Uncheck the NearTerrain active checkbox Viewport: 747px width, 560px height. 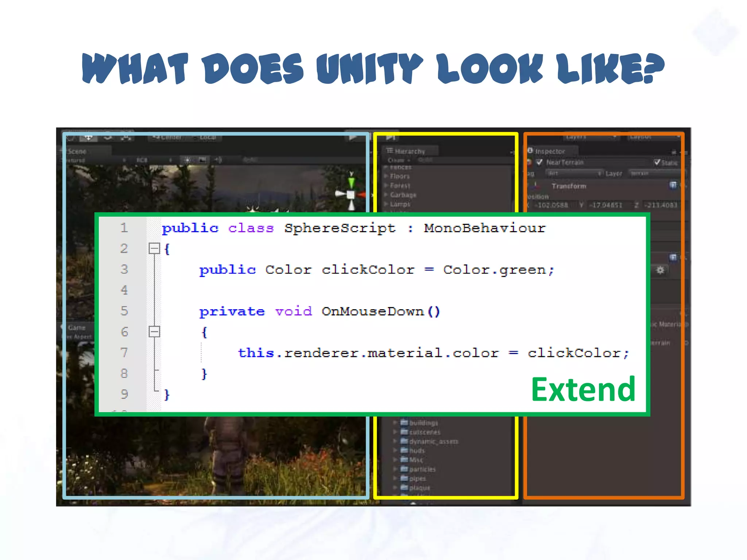[x=539, y=162]
